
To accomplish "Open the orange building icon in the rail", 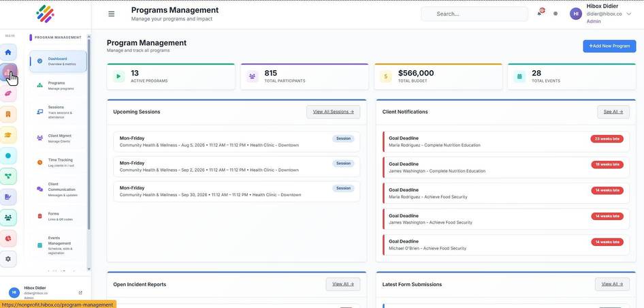I will 8,114.
